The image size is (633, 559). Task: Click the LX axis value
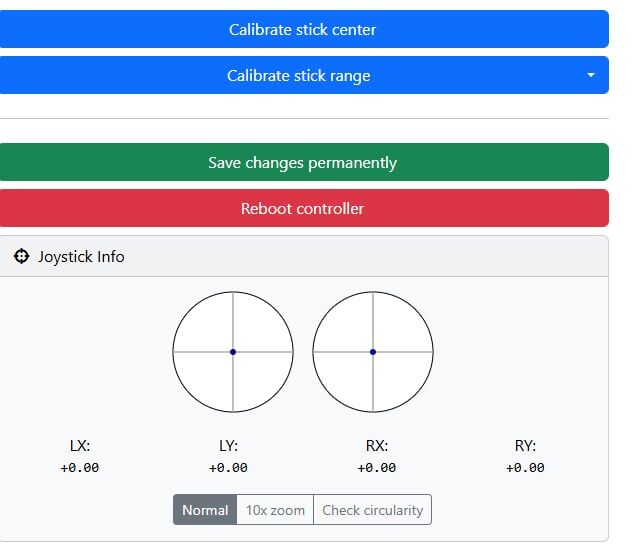(x=80, y=468)
